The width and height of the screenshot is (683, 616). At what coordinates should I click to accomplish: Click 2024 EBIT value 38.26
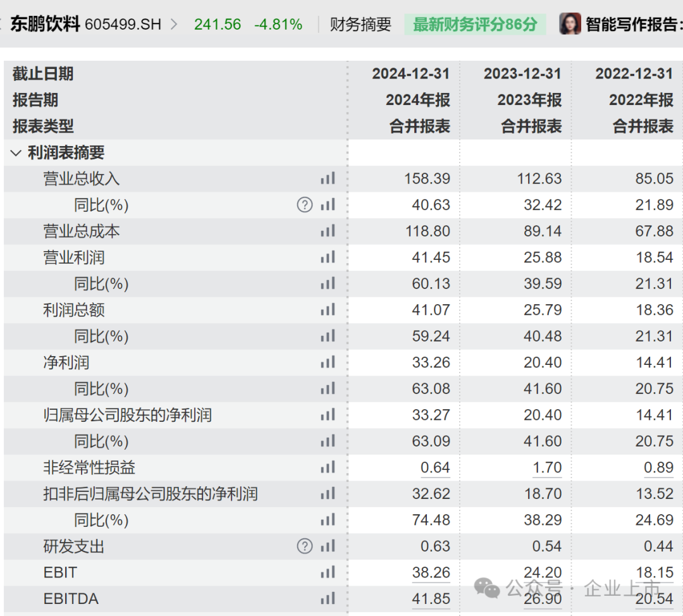[x=431, y=572]
